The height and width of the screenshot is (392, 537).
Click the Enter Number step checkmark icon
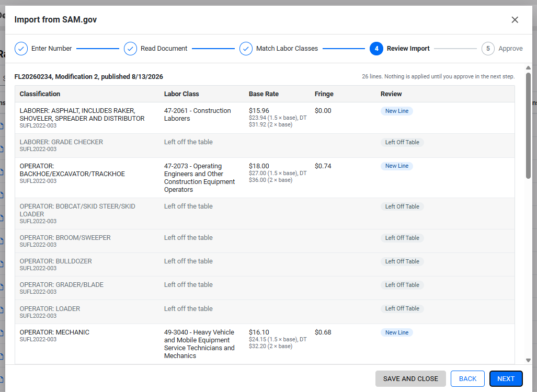click(x=21, y=49)
